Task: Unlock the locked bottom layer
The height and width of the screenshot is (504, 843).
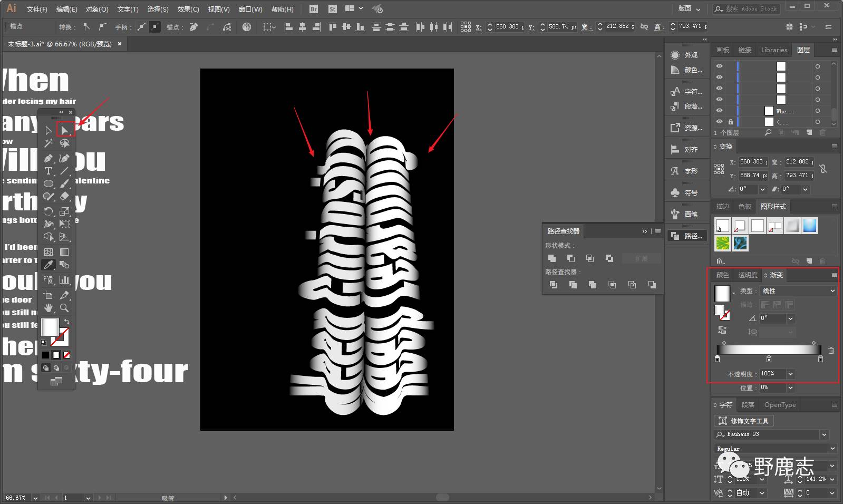Action: pyautogui.click(x=731, y=122)
